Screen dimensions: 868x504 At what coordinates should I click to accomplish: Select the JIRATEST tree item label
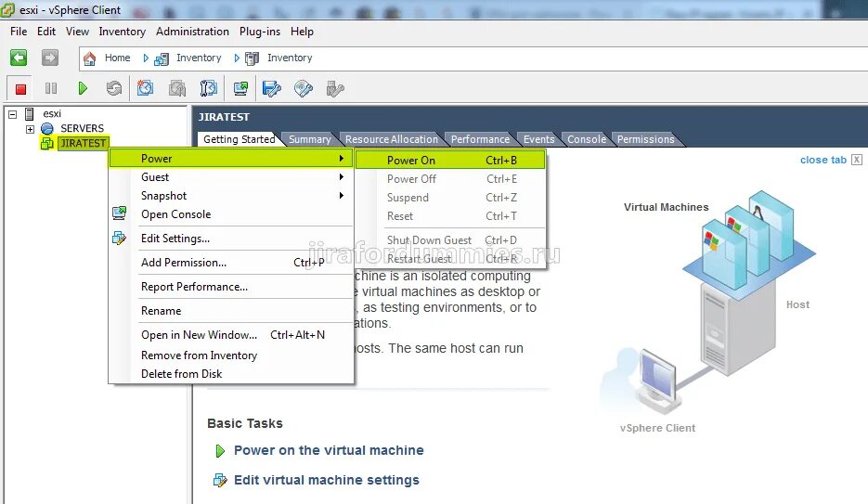83,143
